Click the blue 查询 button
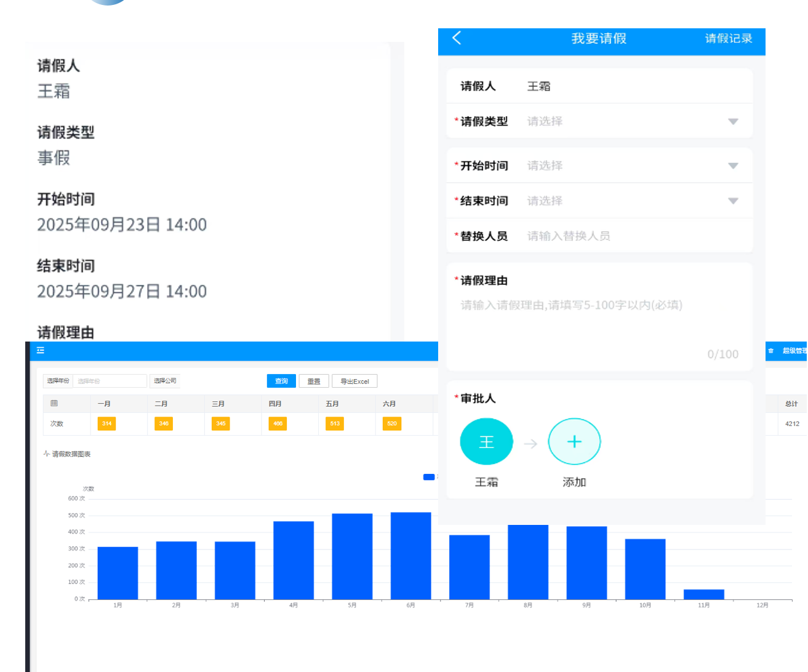The image size is (808, 672). coord(281,381)
